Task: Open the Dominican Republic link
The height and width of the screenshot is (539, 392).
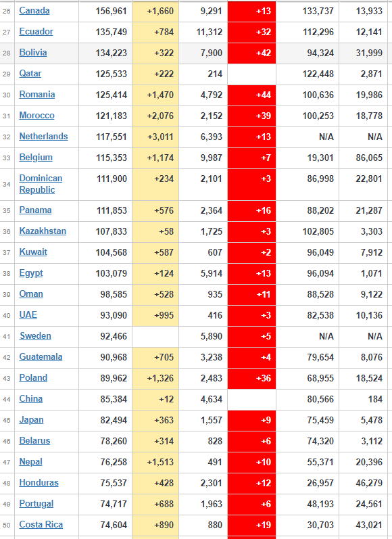Action: point(41,184)
